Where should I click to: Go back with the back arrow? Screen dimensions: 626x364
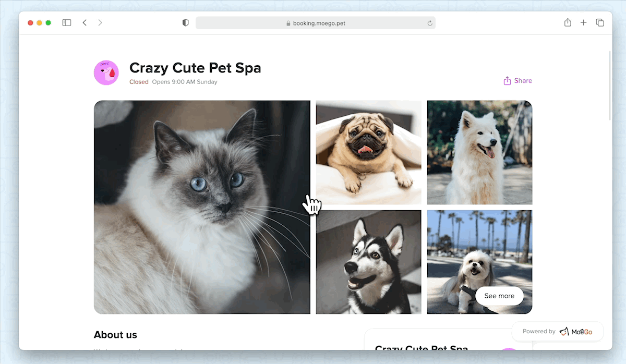pos(85,23)
